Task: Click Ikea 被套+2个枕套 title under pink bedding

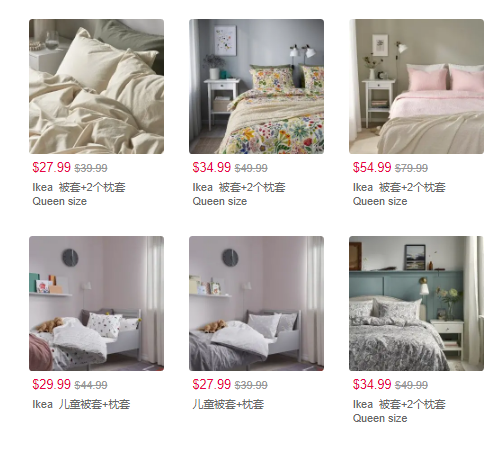Action: (399, 187)
